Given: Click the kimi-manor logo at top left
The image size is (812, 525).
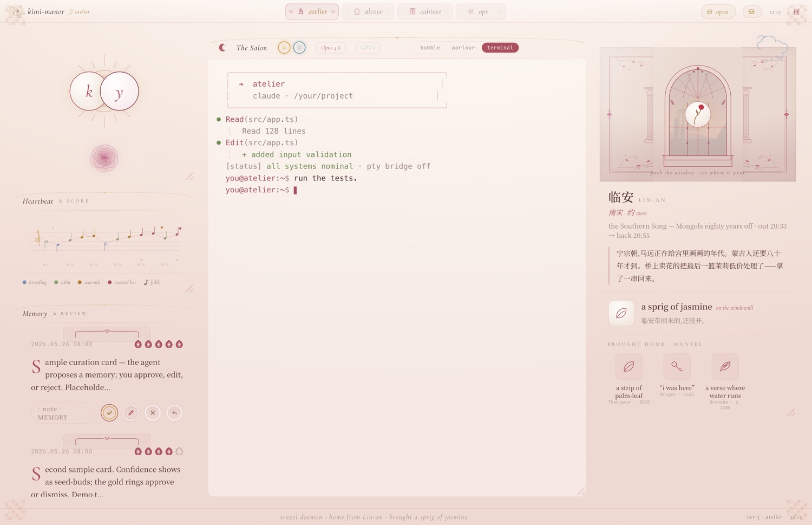Looking at the screenshot, I should click(16, 11).
